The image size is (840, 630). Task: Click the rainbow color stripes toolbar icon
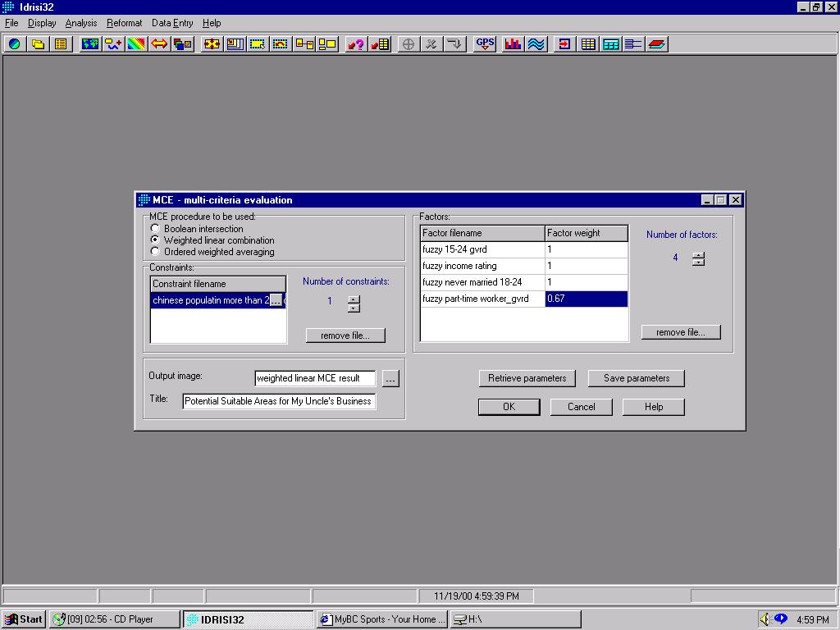[136, 44]
